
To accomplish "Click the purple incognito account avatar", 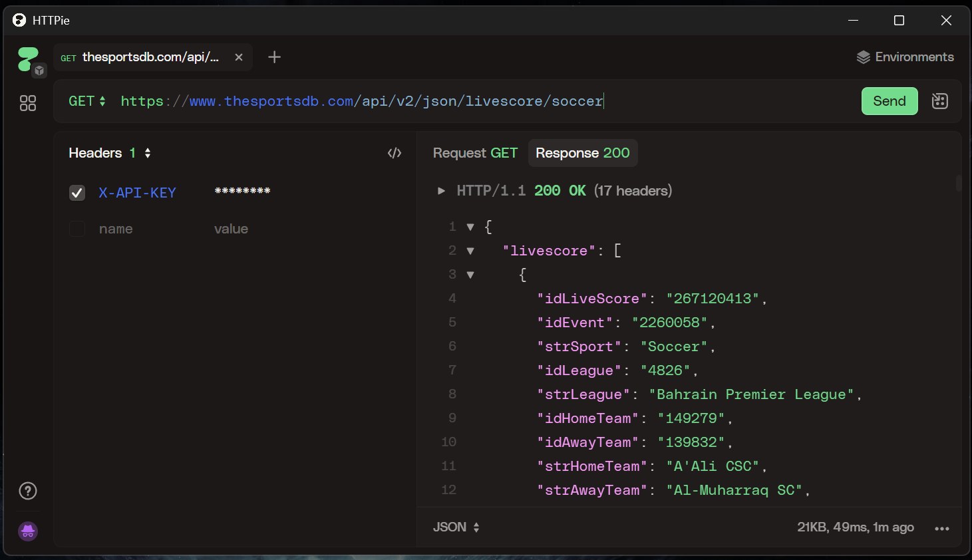I will pos(28,531).
